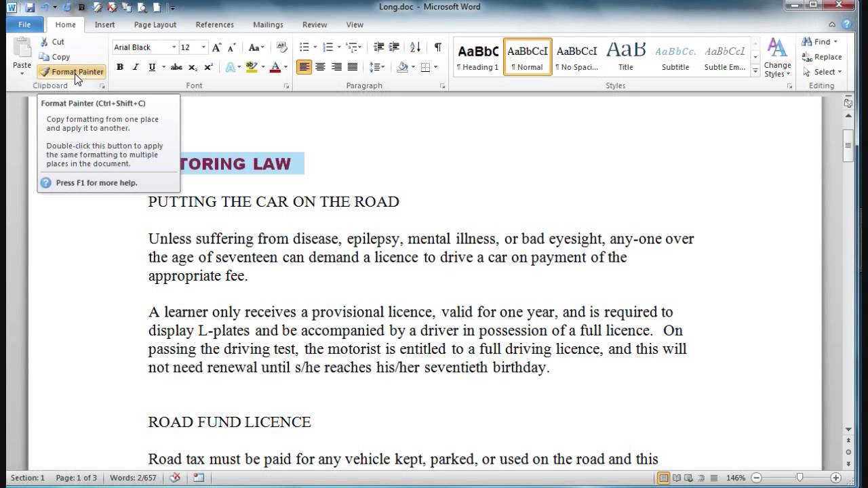Screen dimensions: 868x488
Task: Sort the selected text
Action: click(x=416, y=47)
